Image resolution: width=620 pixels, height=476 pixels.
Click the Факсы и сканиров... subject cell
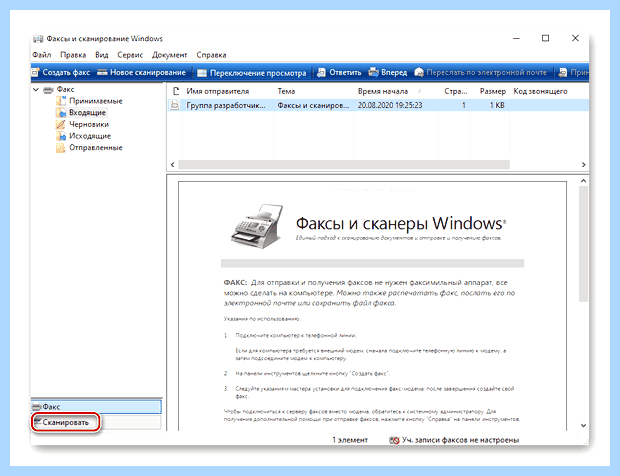click(313, 105)
